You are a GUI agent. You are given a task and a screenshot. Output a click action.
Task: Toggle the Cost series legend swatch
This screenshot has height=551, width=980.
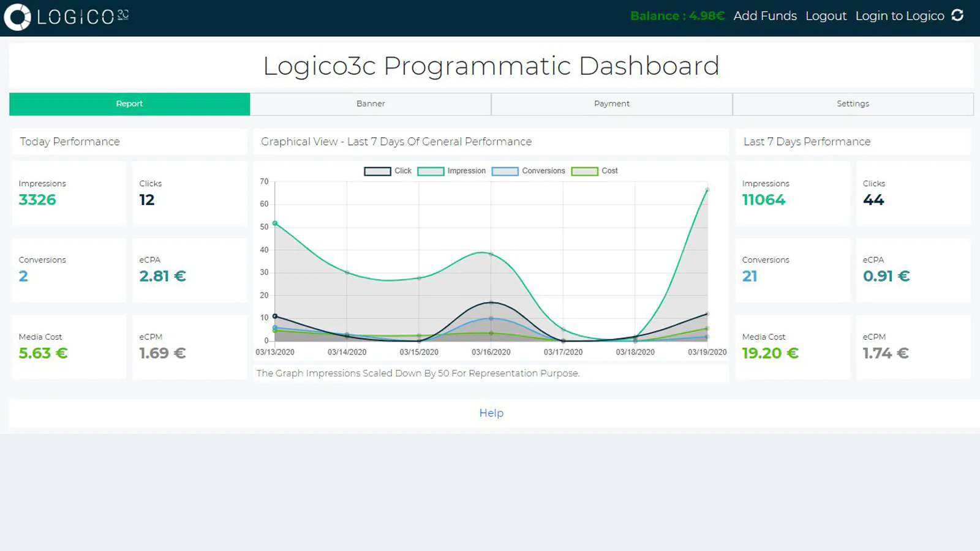point(585,171)
